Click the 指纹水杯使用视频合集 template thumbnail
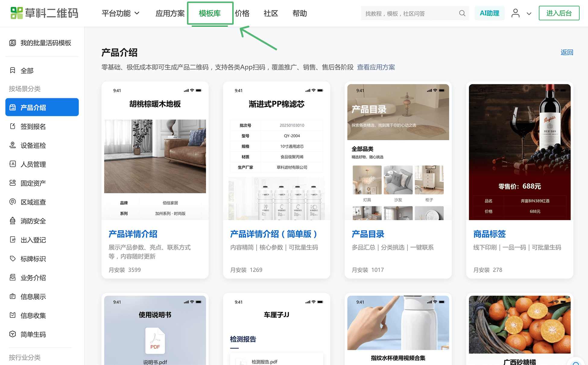The width and height of the screenshot is (588, 365). 398,330
